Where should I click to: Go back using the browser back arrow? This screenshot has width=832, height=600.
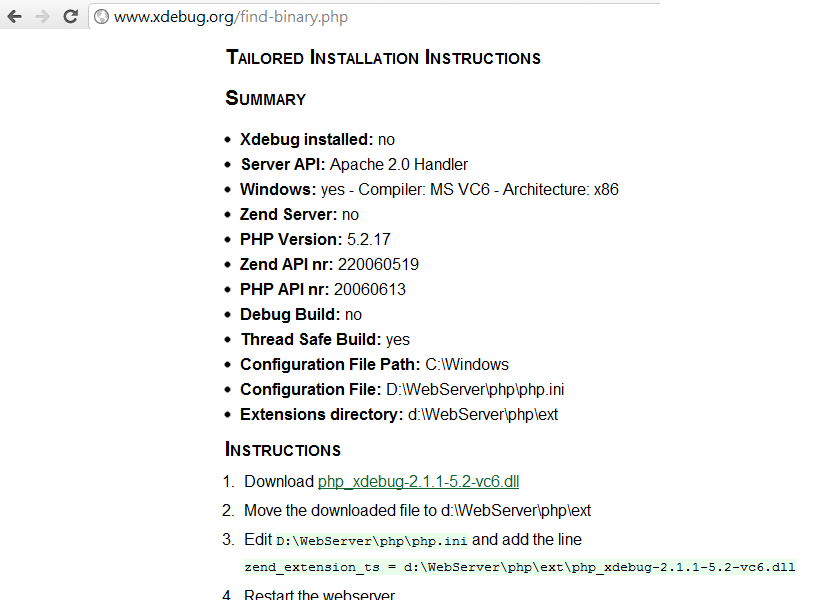pos(14,17)
